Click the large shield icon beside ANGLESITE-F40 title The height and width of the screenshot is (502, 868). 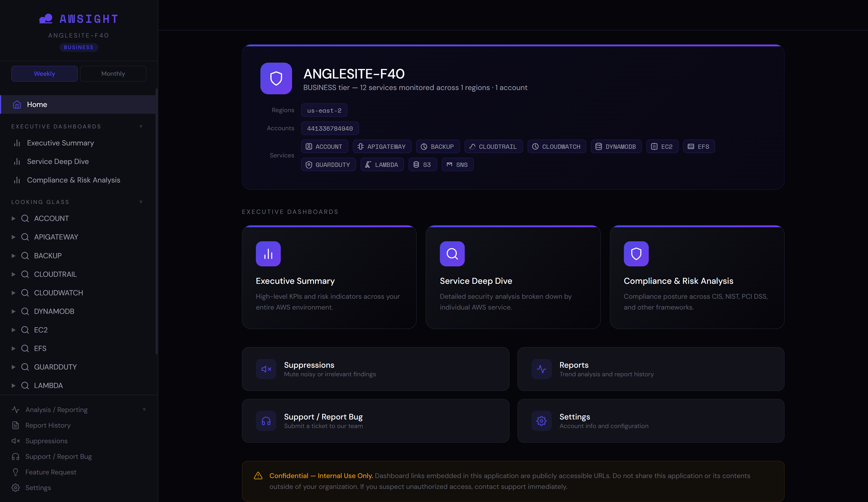(276, 78)
